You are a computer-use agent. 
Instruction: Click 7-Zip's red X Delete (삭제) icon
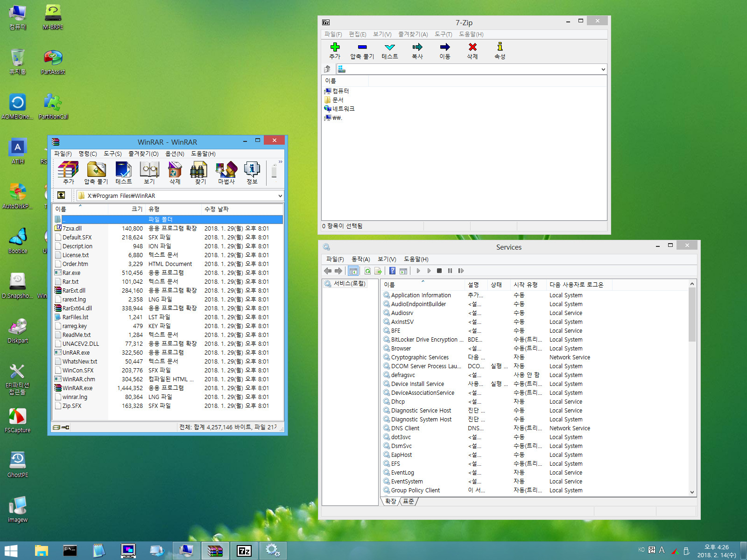pyautogui.click(x=472, y=51)
